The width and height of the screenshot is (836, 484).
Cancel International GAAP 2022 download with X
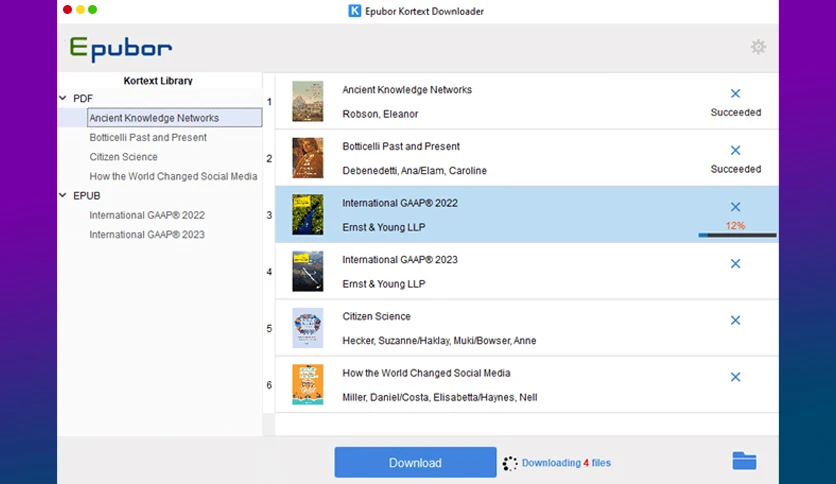735,207
